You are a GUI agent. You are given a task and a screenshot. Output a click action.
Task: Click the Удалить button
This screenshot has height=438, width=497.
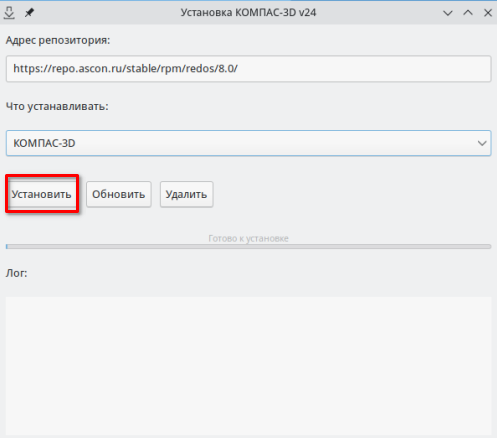[186, 194]
